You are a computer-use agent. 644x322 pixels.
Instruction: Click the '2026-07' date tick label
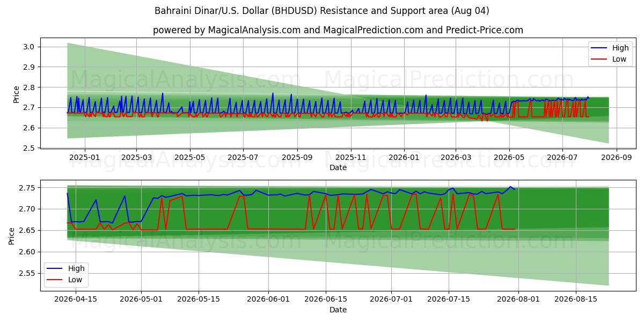[562, 158]
